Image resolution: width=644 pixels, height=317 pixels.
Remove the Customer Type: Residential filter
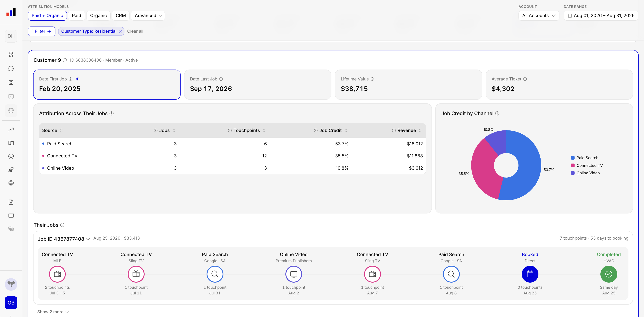tap(120, 31)
